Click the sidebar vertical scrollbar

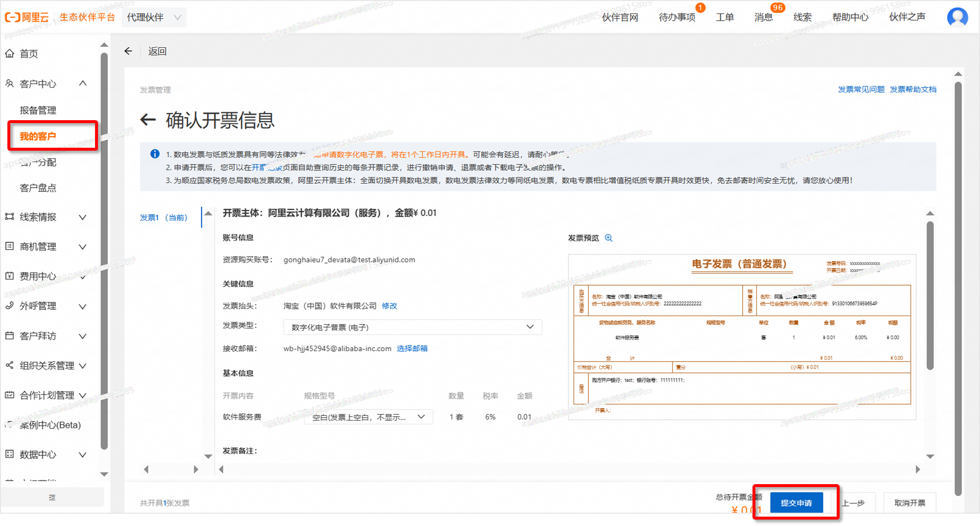pyautogui.click(x=104, y=251)
